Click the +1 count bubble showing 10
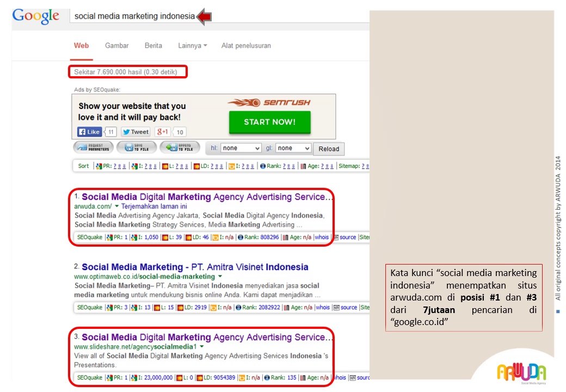Viewport: 566px width, 392px height. [x=180, y=132]
